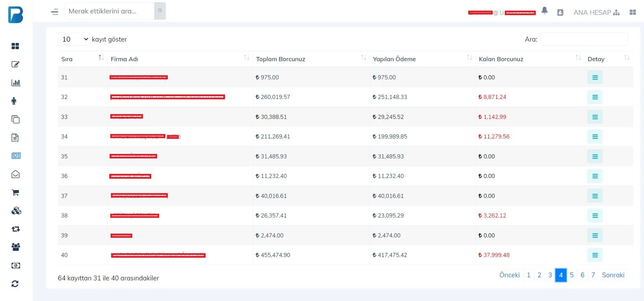Open the stacked cubes icon in the sidebar

[x=16, y=211]
